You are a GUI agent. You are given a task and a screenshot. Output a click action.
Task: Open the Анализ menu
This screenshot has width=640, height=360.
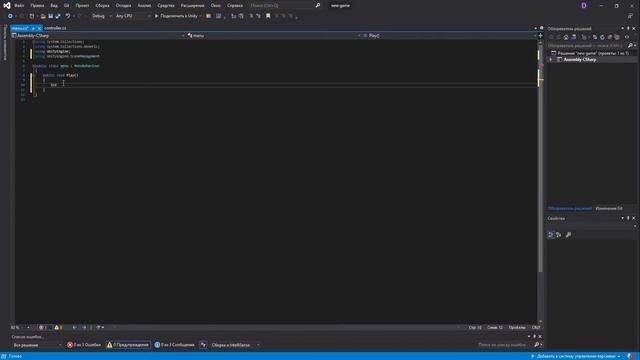(144, 6)
